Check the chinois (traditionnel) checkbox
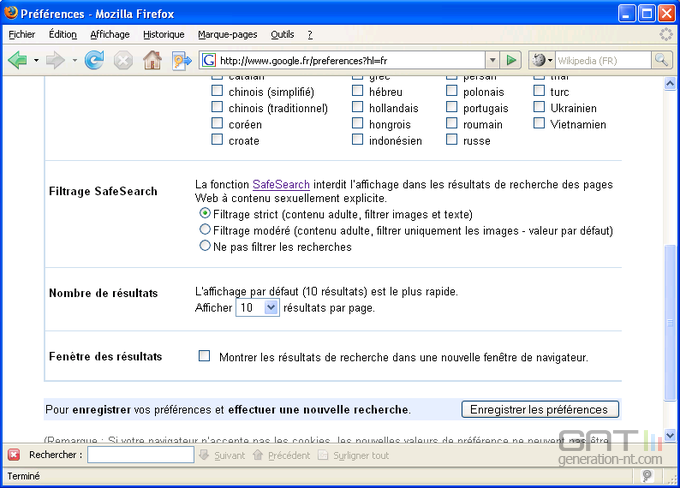Image resolution: width=680 pixels, height=488 pixels. coord(217,107)
